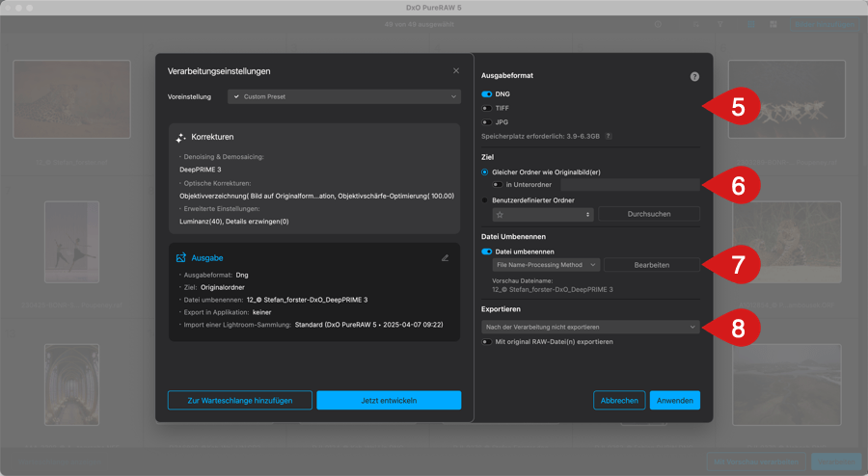Enable the TIFF output format switch
Image resolution: width=868 pixels, height=476 pixels.
click(487, 108)
